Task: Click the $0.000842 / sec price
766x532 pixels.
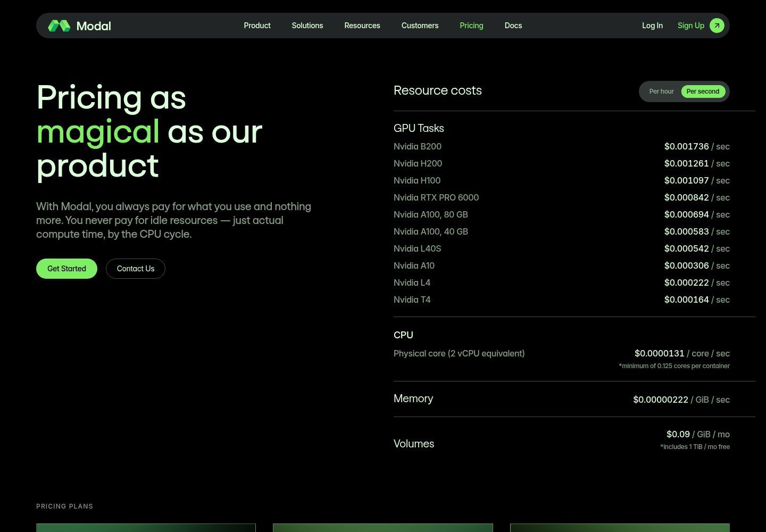Action: point(697,197)
